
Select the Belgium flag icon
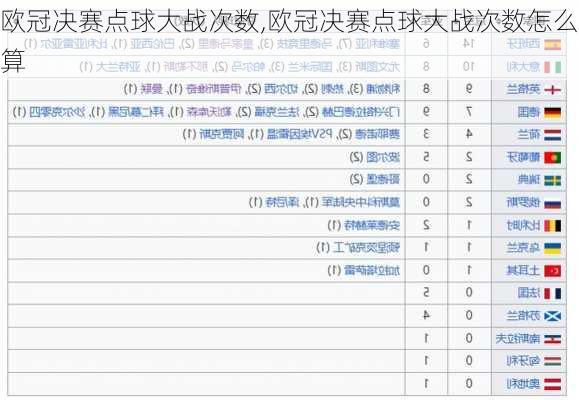(552, 225)
